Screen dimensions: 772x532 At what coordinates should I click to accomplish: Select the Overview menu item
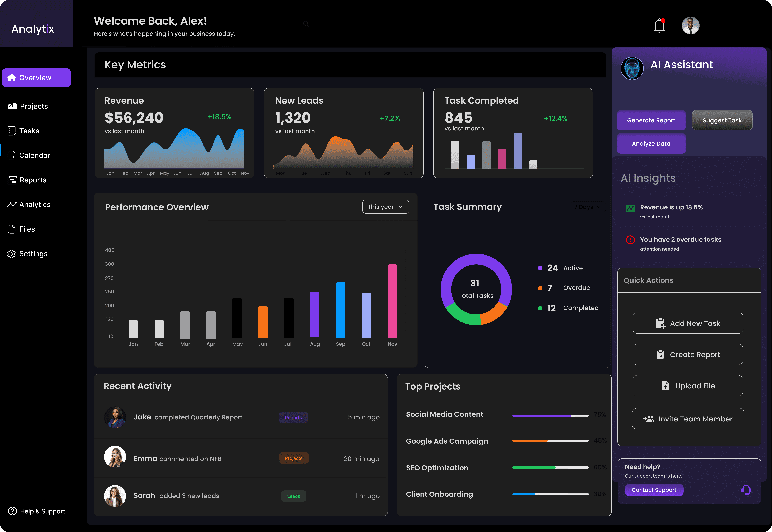pos(36,78)
